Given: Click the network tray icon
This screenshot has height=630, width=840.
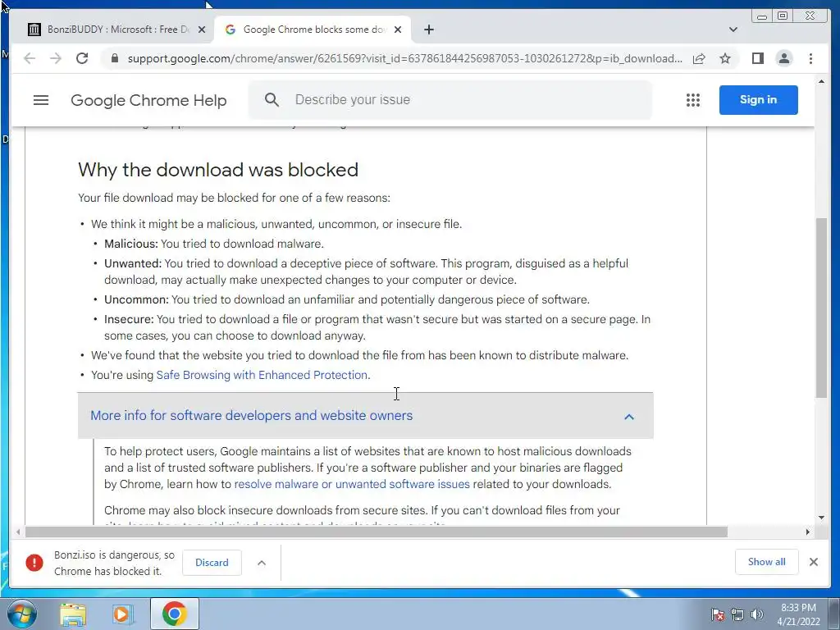Looking at the screenshot, I should tap(737, 614).
